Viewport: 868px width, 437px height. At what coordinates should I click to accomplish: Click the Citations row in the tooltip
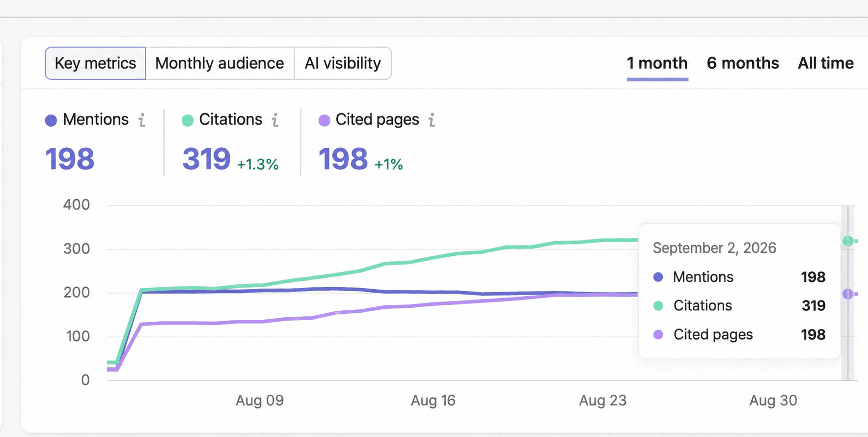coord(739,306)
